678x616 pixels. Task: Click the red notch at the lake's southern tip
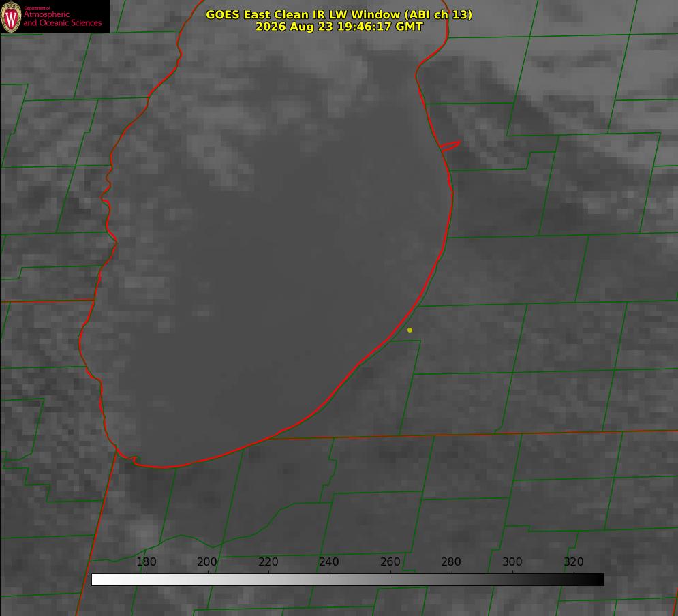coord(134,459)
